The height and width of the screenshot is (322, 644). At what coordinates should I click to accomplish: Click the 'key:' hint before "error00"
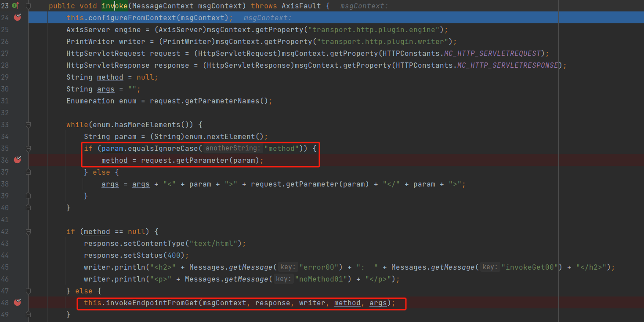288,267
